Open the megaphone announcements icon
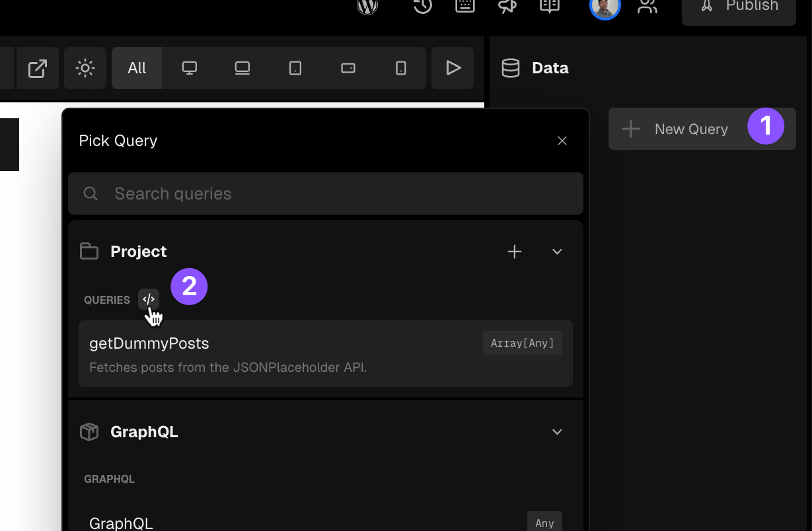This screenshot has width=812, height=531. pyautogui.click(x=507, y=6)
